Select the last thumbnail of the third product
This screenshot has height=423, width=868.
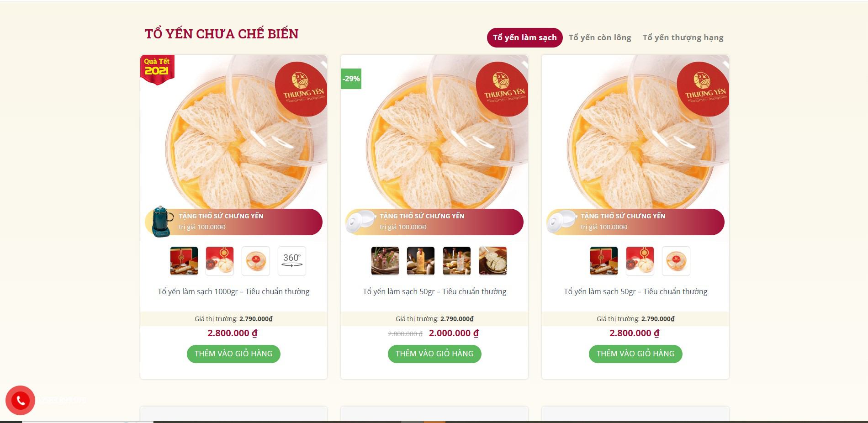(676, 261)
